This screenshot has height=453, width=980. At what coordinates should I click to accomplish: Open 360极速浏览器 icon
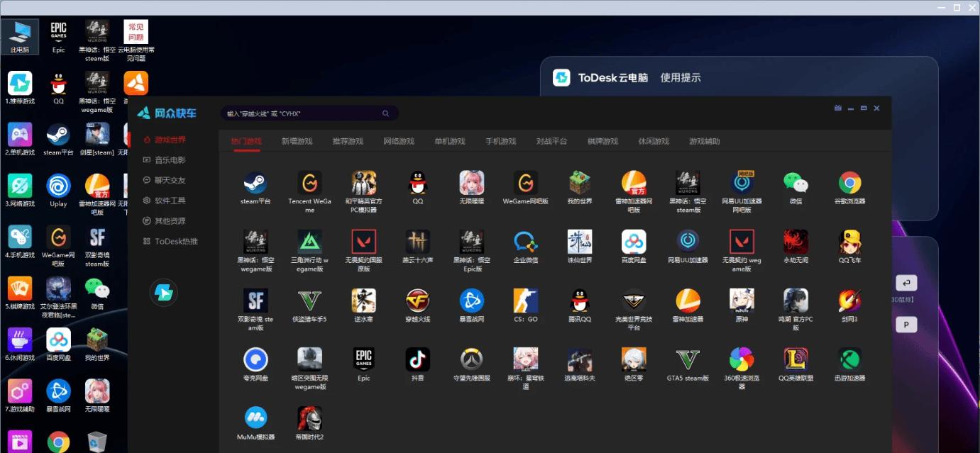click(x=742, y=359)
